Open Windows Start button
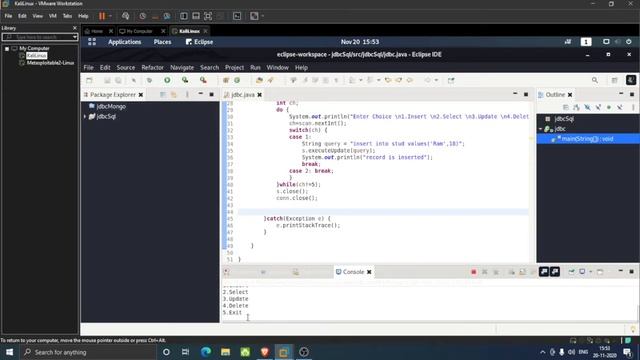Image resolution: width=640 pixels, height=360 pixels. click(9, 352)
